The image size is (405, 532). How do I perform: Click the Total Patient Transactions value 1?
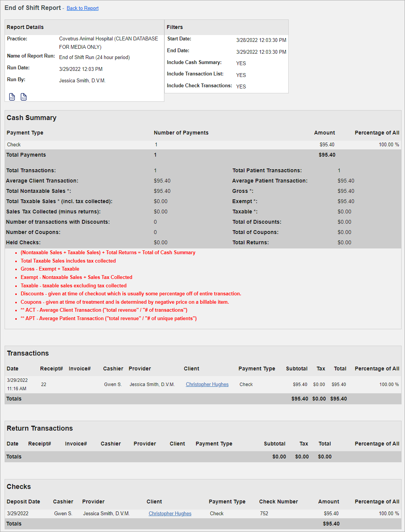tap(339, 170)
